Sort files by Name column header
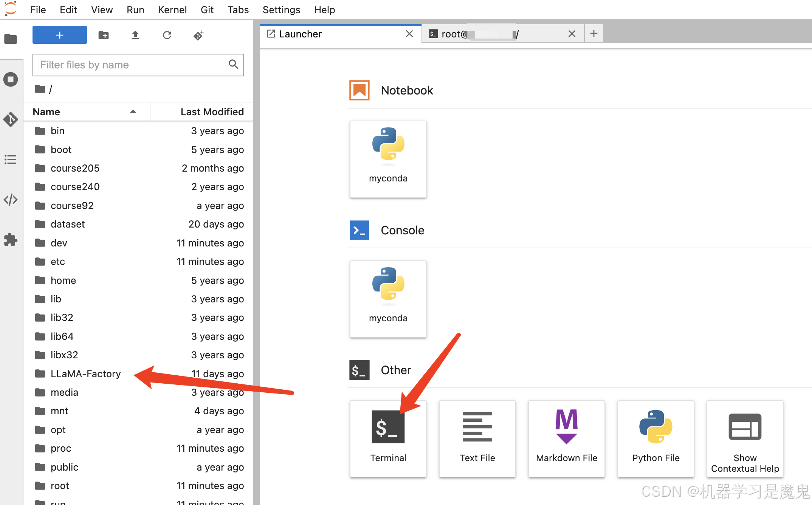This screenshot has height=505, width=812. (x=87, y=112)
